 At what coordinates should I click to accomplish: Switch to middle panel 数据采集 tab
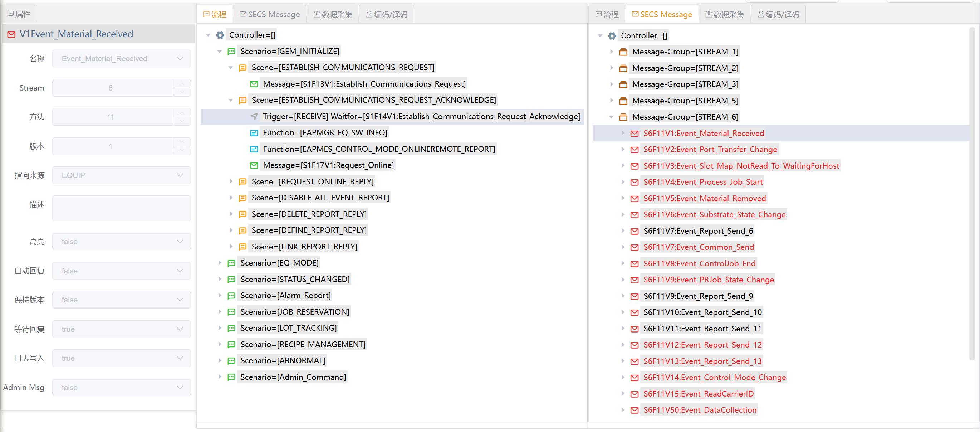(x=333, y=14)
